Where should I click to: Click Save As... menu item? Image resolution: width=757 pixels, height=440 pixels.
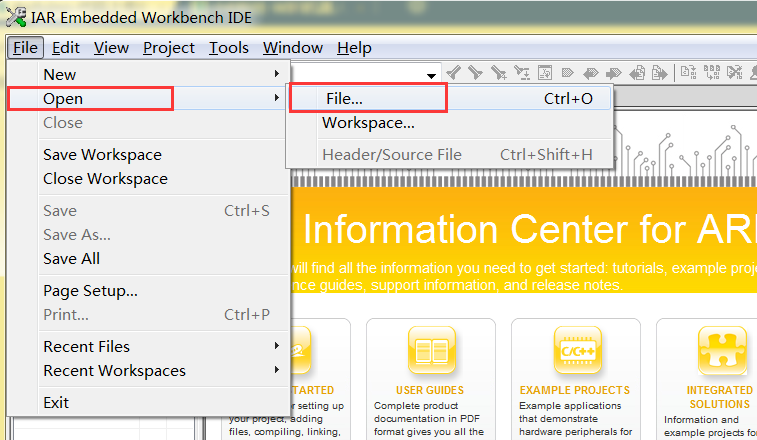pyautogui.click(x=148, y=235)
